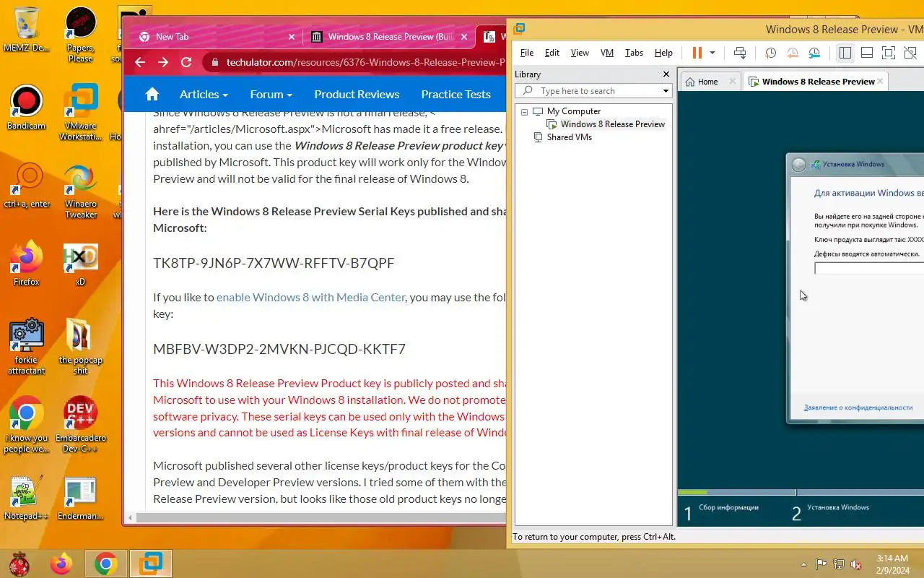This screenshot has height=578, width=924.
Task: Open the library search dropdown arrow
Action: click(x=666, y=91)
